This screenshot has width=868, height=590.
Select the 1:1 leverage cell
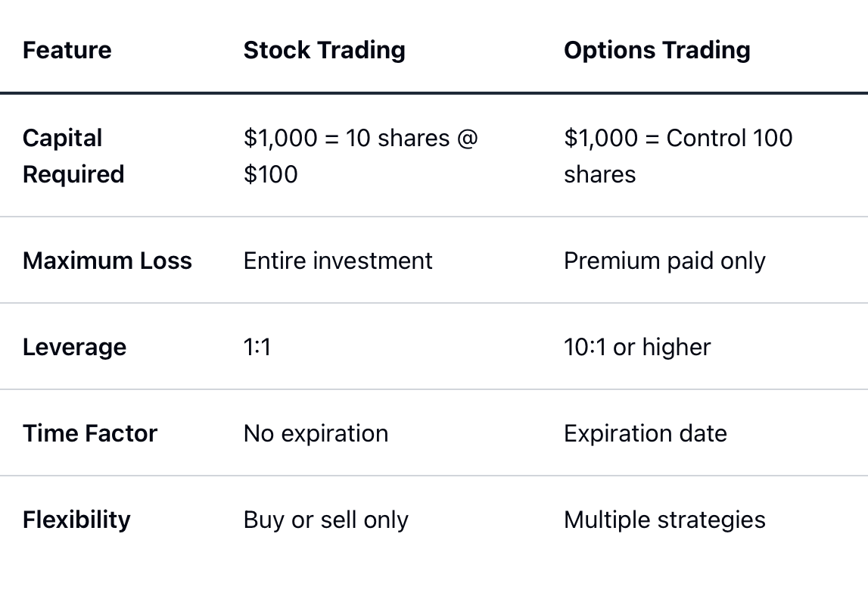257,348
